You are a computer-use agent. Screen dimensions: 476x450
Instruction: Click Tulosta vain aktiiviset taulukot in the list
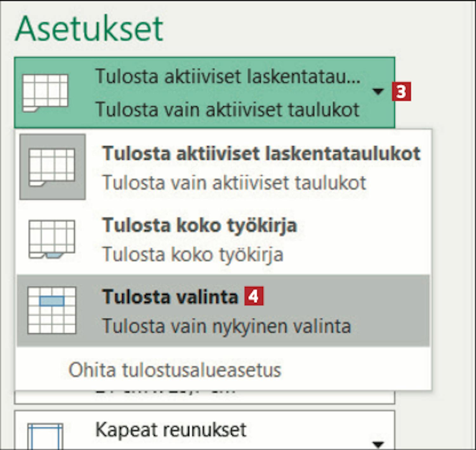(x=234, y=183)
